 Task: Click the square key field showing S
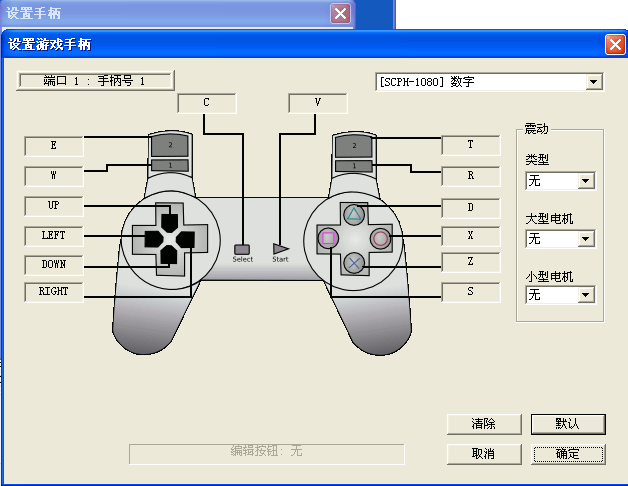click(471, 292)
